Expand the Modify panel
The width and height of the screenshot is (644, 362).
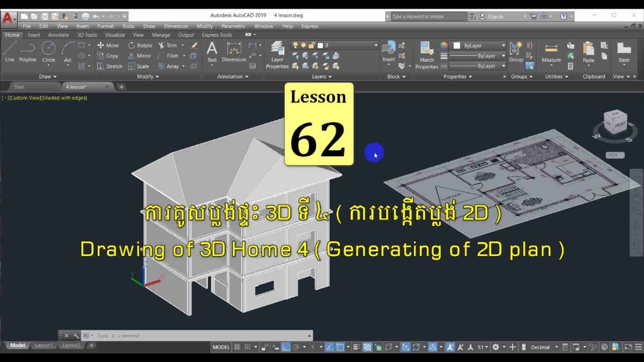pos(148,76)
